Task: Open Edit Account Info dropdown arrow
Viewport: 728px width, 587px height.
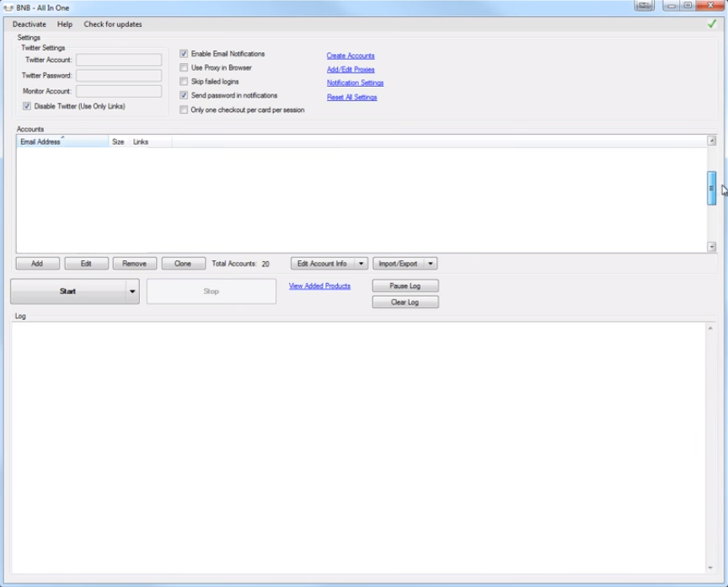Action: (x=361, y=264)
